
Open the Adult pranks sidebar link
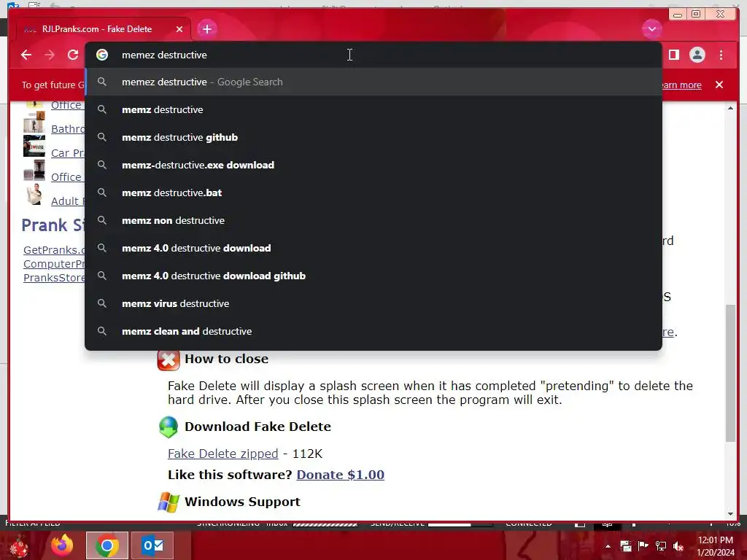click(x=68, y=201)
